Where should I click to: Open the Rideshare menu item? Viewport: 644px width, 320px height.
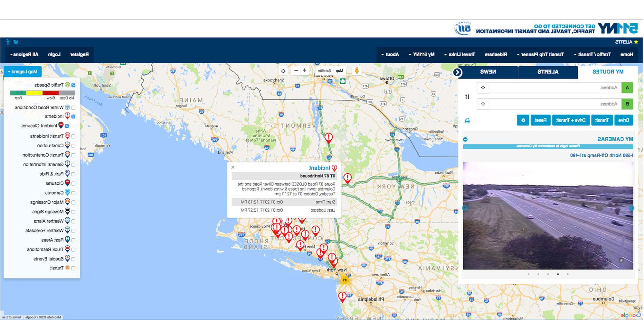496,54
